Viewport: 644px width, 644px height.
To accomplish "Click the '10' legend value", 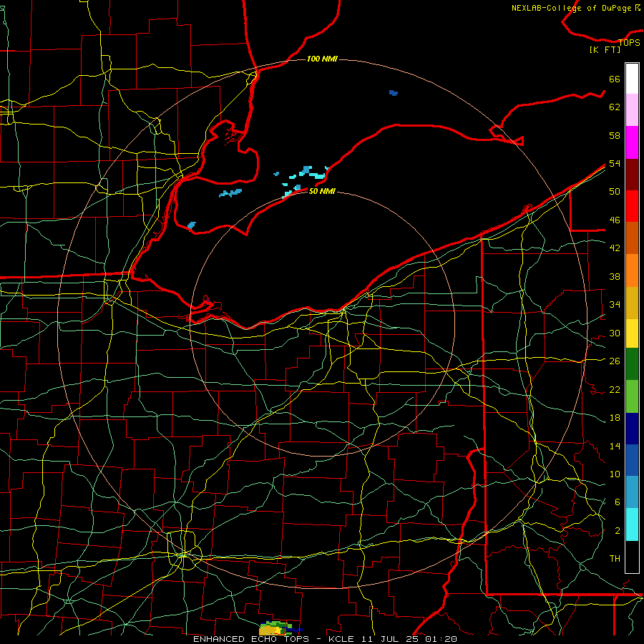I will click(615, 474).
